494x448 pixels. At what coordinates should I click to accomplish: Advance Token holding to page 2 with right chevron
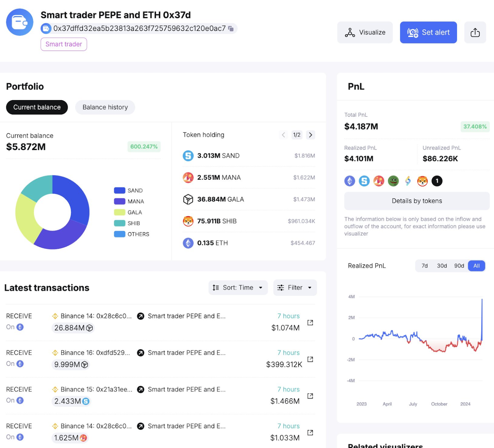coord(310,135)
